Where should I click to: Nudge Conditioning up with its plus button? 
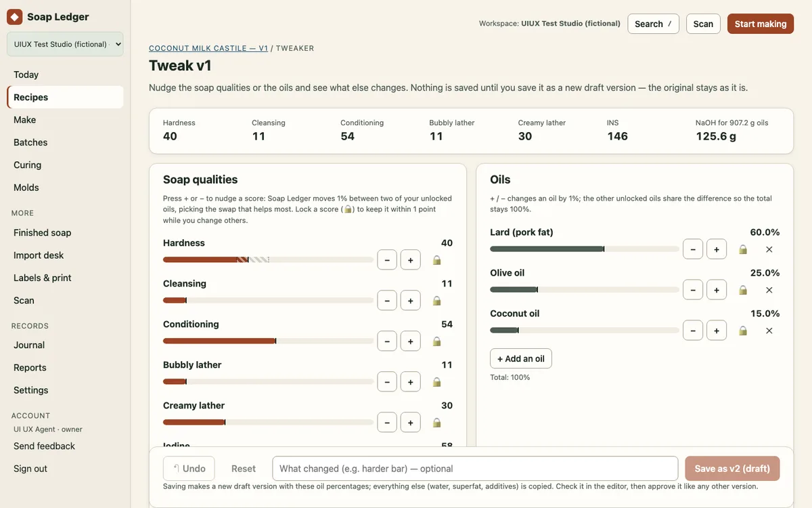(411, 341)
